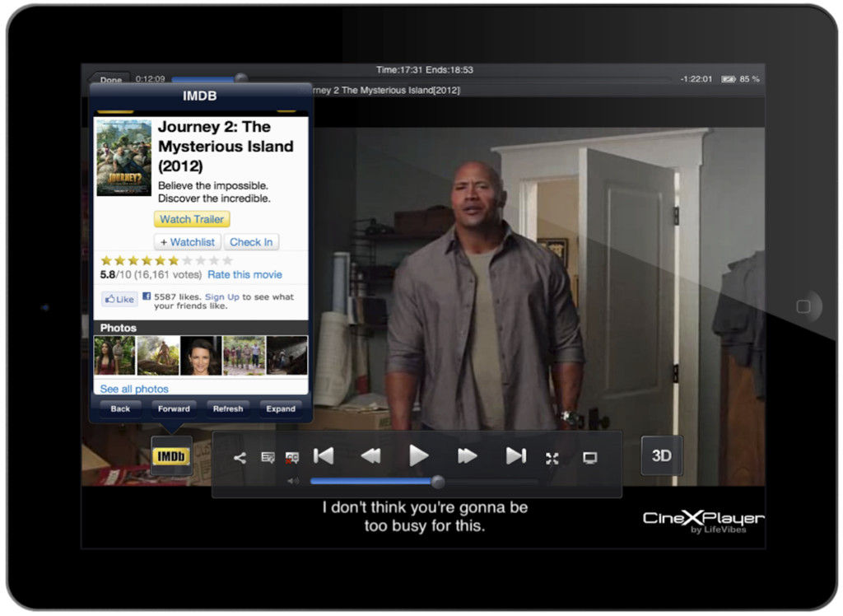
Task: Rewind the movie
Action: pyautogui.click(x=371, y=456)
